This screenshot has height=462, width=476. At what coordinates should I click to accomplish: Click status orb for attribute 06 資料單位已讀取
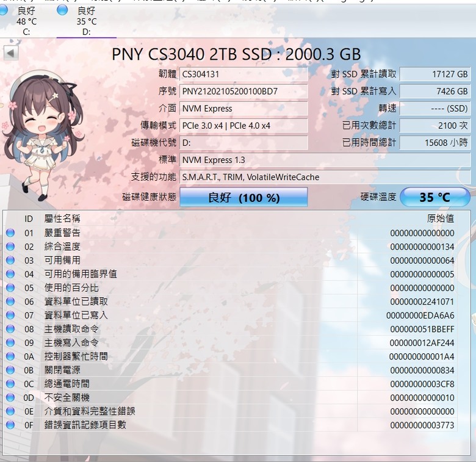(10, 301)
